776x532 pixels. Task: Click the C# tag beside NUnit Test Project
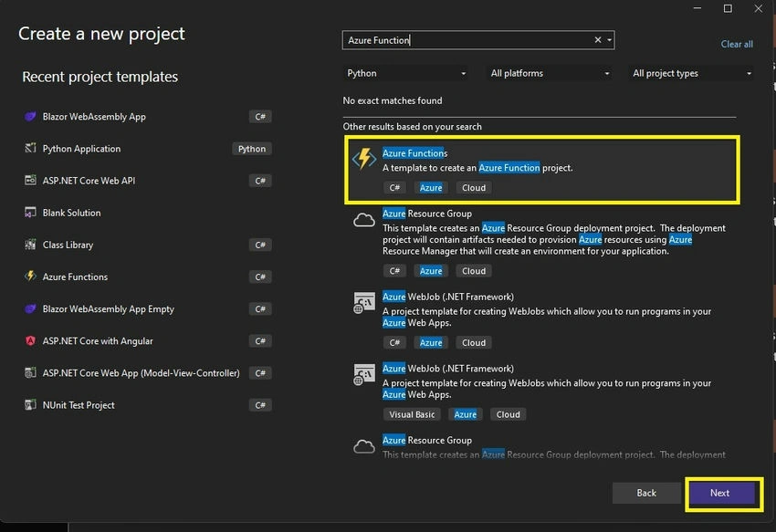pos(260,405)
